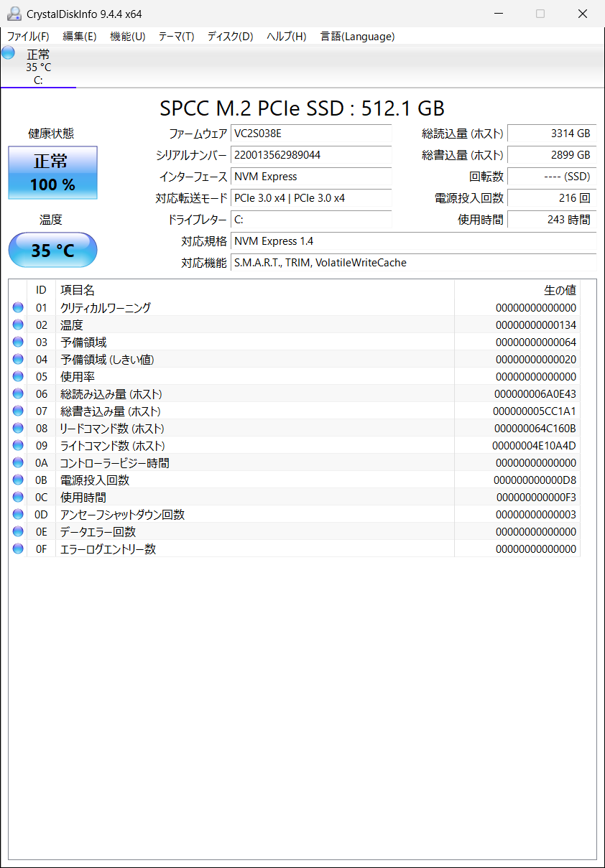Click status orb for 総読み込み量 (ホスト) row

point(18,394)
